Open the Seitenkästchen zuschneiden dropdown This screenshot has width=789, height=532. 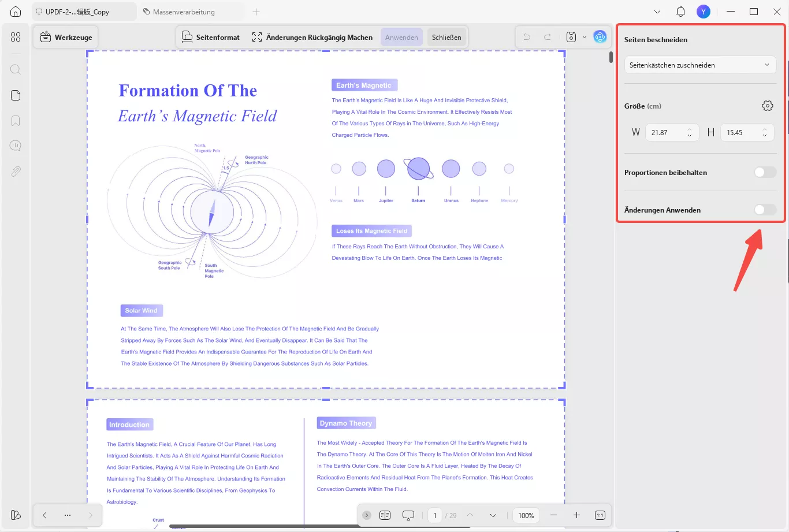click(700, 65)
